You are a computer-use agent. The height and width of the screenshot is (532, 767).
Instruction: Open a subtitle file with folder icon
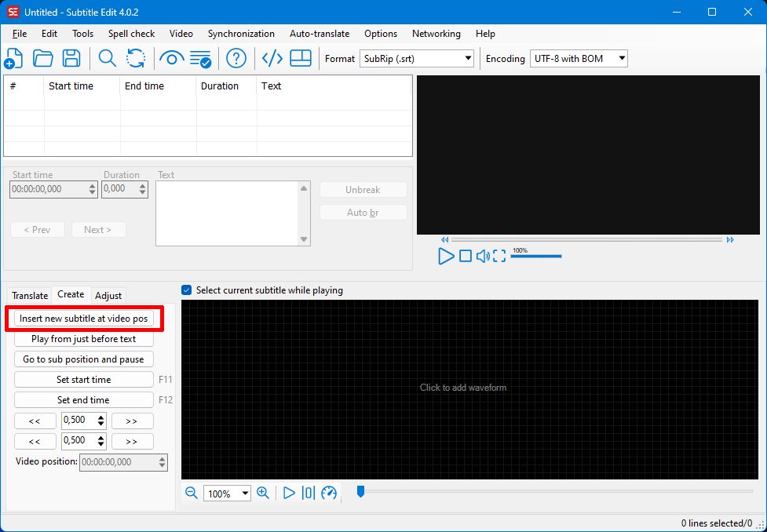[42, 58]
